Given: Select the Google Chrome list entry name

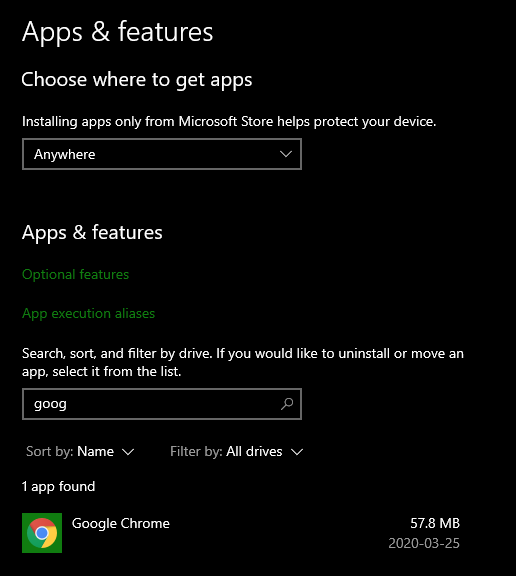Looking at the screenshot, I should (121, 523).
